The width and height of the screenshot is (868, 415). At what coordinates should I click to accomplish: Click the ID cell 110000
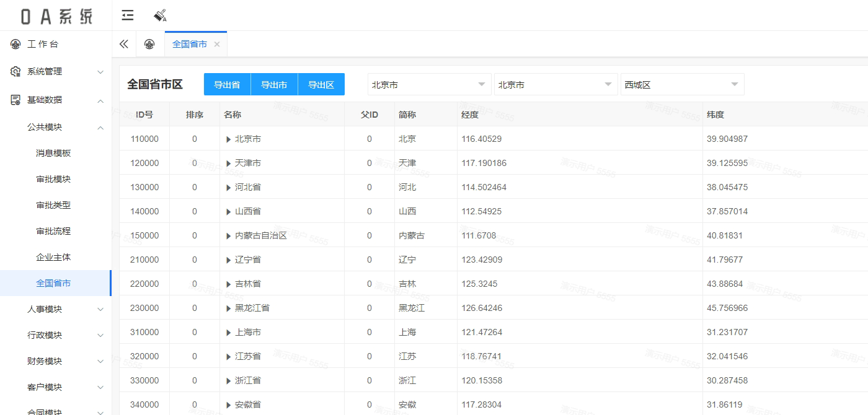(144, 139)
